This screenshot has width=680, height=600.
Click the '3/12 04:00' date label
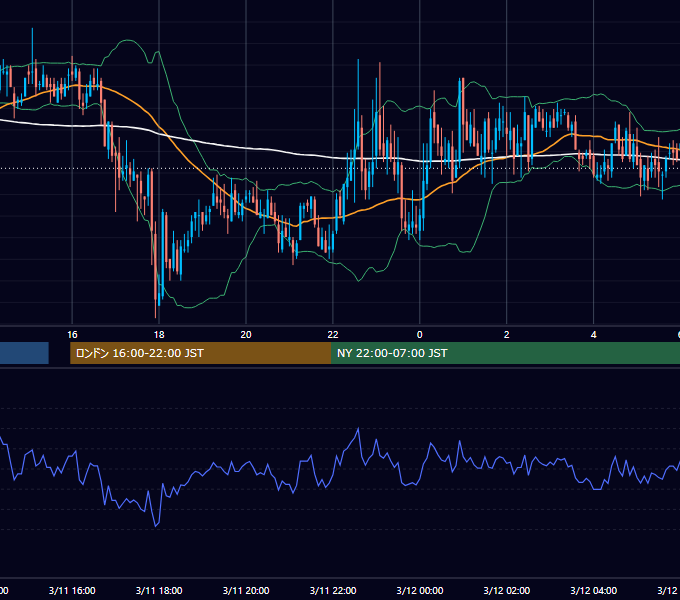[594, 590]
